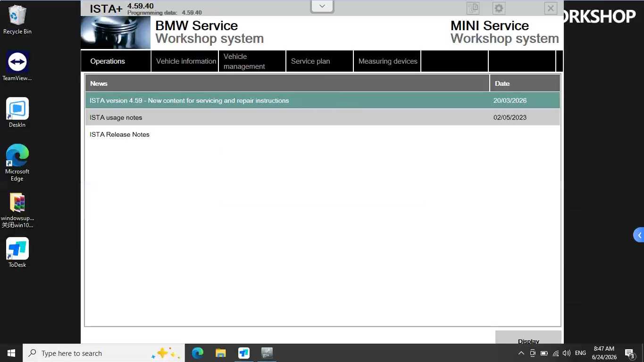644x362 pixels.
Task: Open the volume control tray icon
Action: point(567,353)
